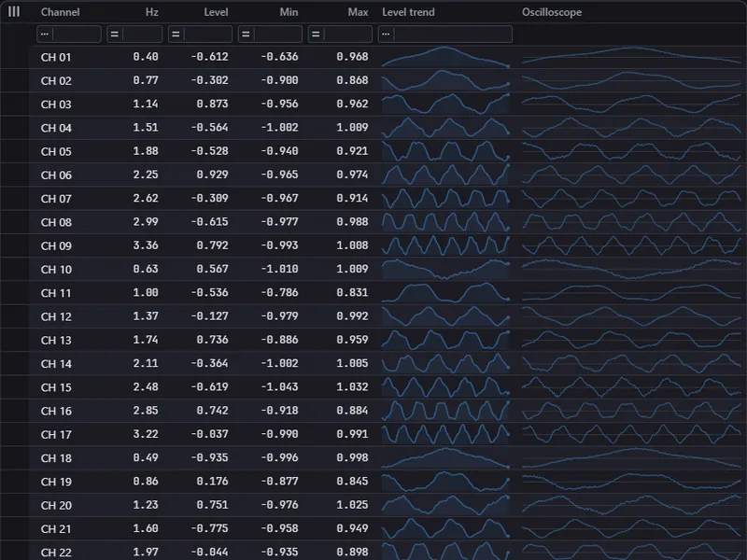
Task: Open CH 21 oscilloscope waveform
Action: 632,529
